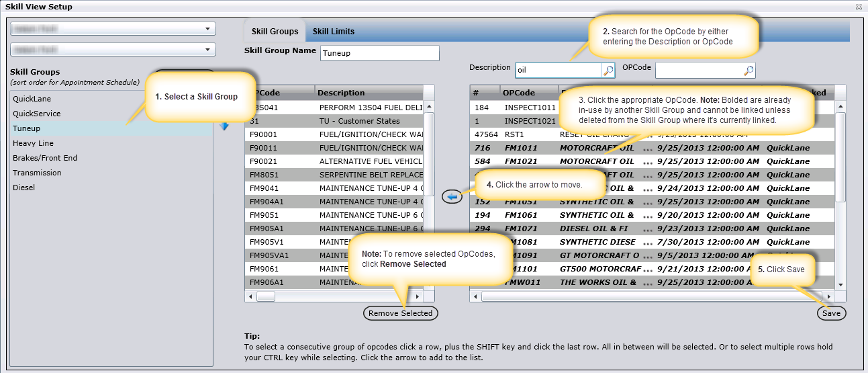Viewport: 868px width, 373px height.
Task: Close the Skill View Setup window
Action: (859, 7)
